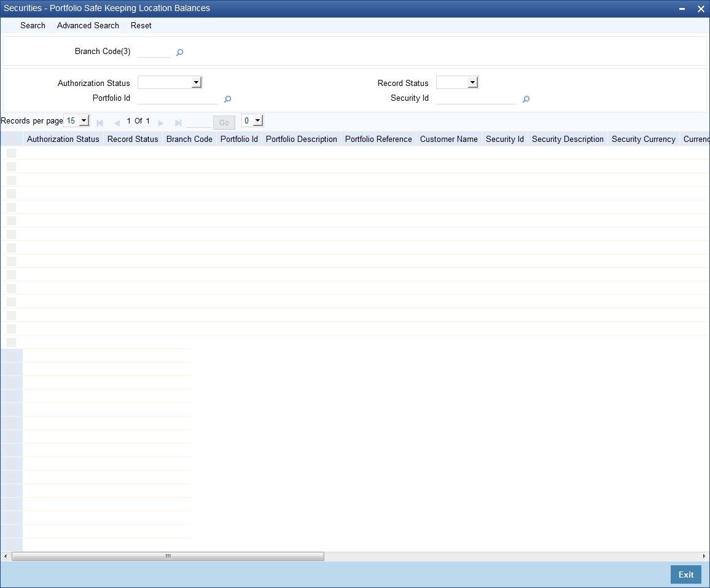
Task: Tick the sixth row checkbox in results table
Action: coord(11,221)
